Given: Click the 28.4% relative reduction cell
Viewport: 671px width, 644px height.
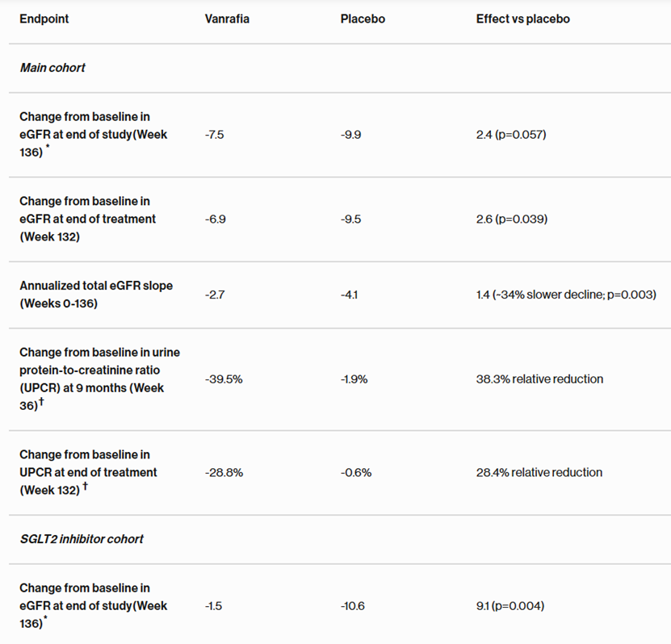Looking at the screenshot, I should pyautogui.click(x=539, y=473).
